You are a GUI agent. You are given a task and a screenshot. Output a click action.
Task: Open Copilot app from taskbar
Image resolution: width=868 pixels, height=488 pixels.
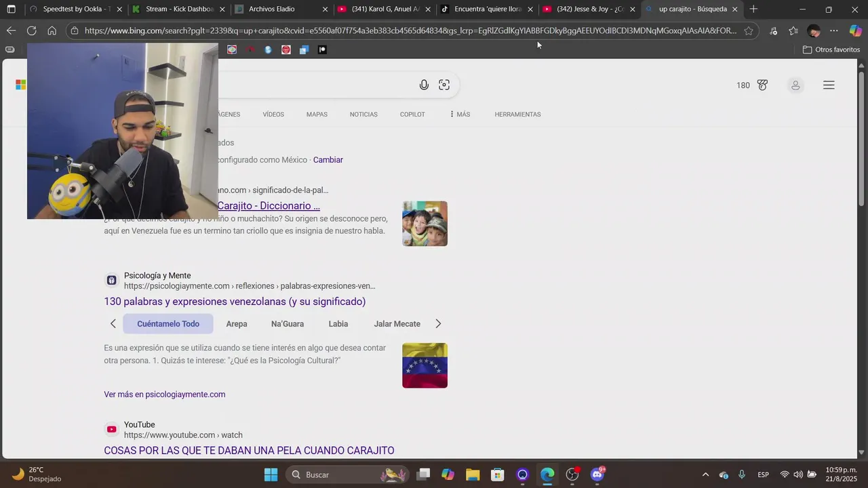[448, 474]
